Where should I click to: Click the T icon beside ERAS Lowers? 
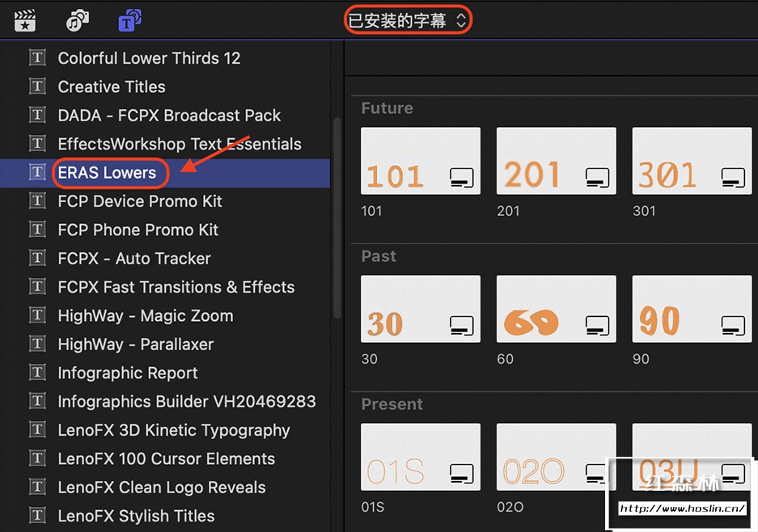pyautogui.click(x=37, y=172)
